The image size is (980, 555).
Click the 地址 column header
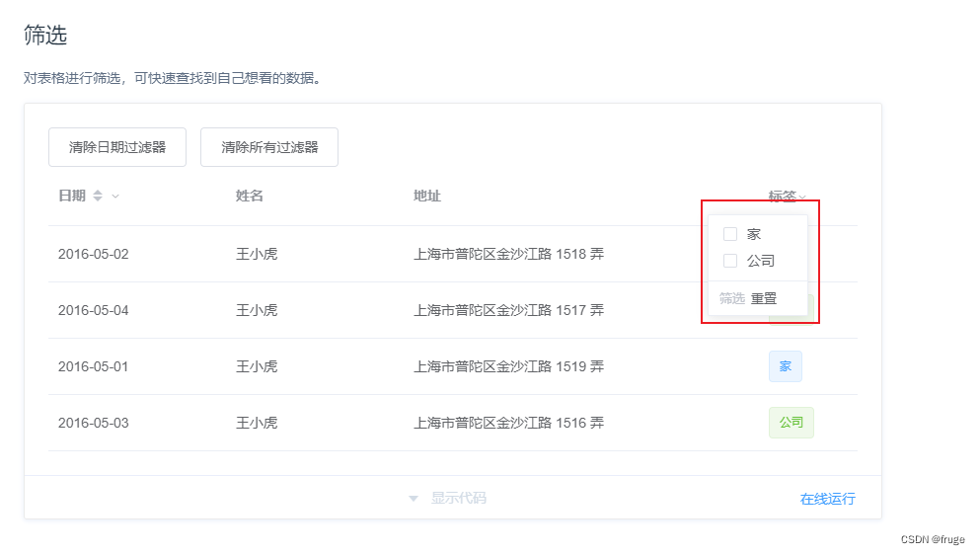point(427,196)
